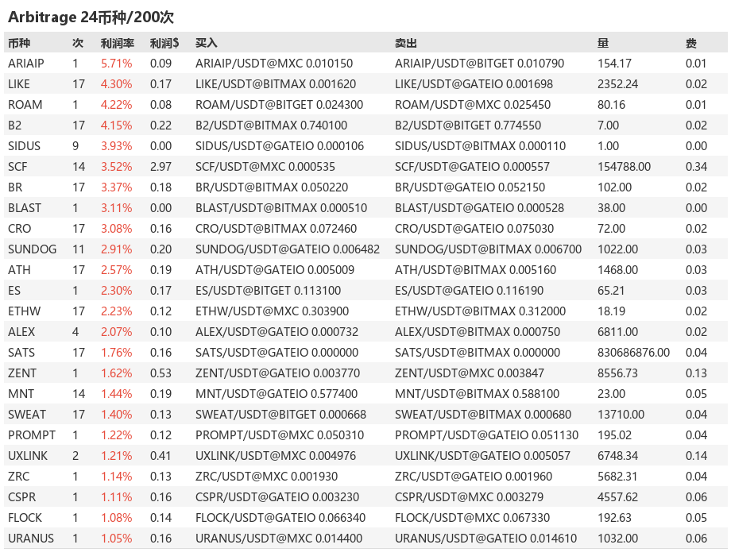This screenshot has height=560, width=731.
Task: Click the 利润$ column header
Action: point(164,44)
